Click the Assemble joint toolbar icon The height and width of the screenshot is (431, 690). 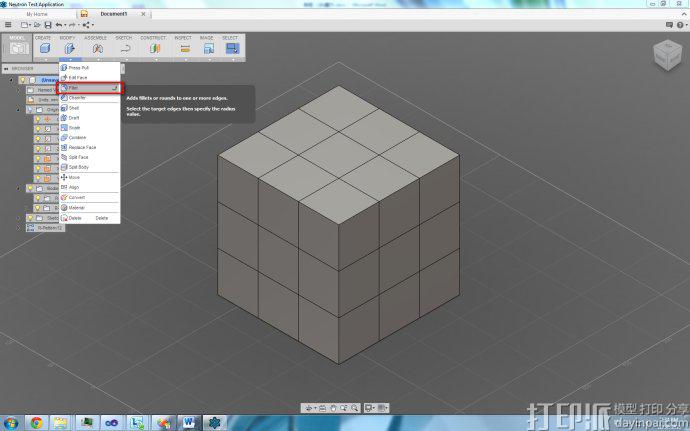98,48
